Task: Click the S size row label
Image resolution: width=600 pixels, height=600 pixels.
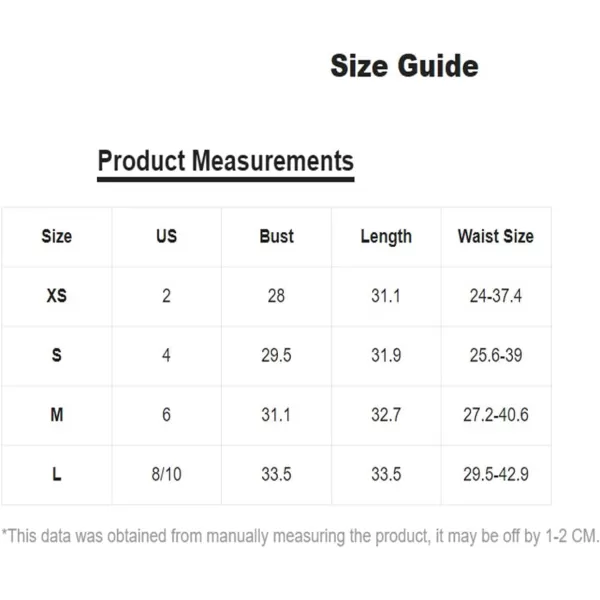Action: pyautogui.click(x=57, y=355)
